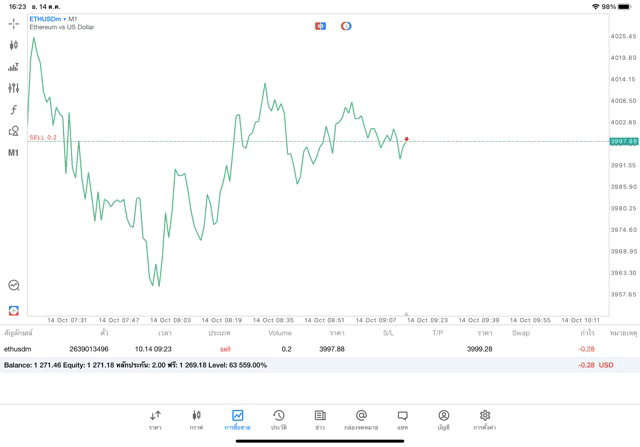Open the candlestick chart type icon
This screenshot has width=640, height=447.
coord(13,45)
